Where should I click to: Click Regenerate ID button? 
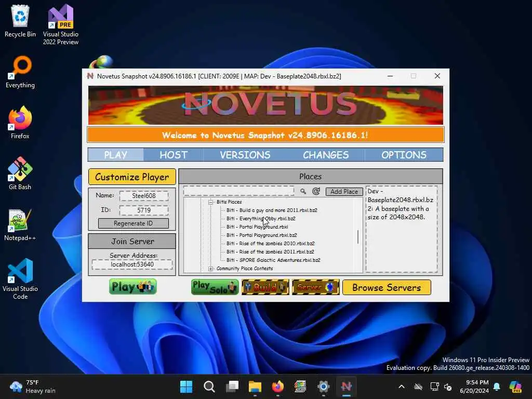coord(134,223)
